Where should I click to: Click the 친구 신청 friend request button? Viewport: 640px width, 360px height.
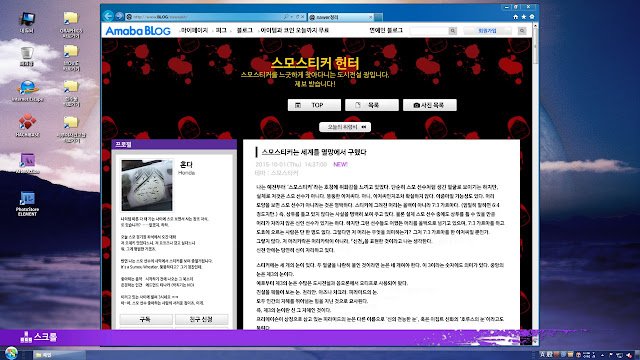coord(201,319)
